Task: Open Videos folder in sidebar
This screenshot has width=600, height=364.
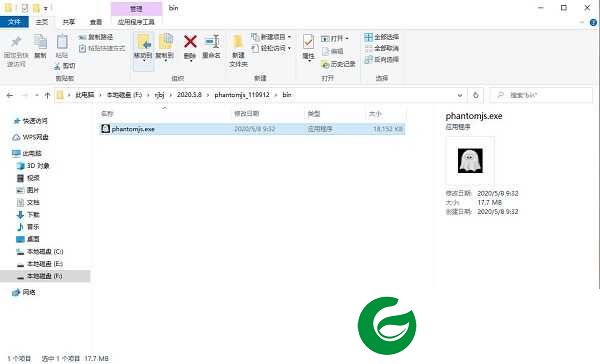Action: point(29,178)
